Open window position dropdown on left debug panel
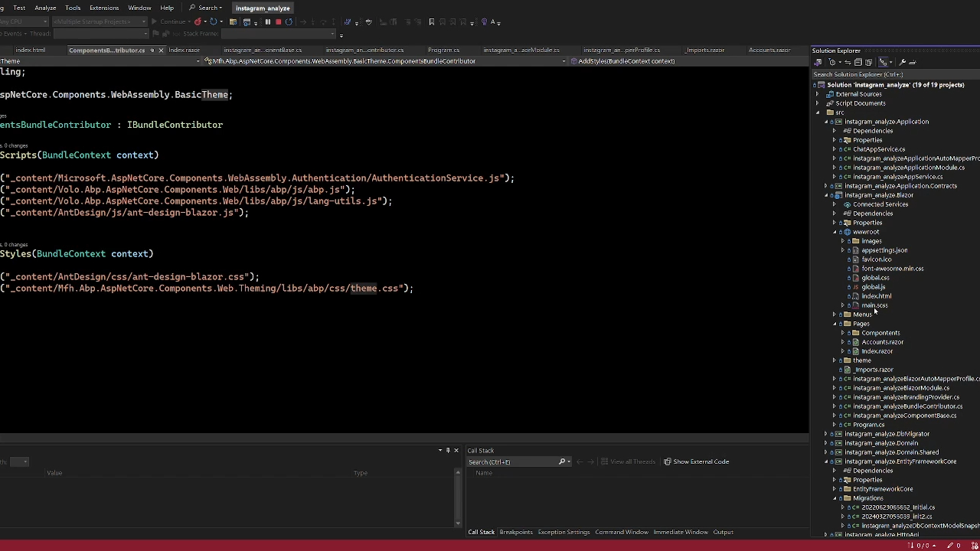This screenshot has height=551, width=980. (x=439, y=451)
